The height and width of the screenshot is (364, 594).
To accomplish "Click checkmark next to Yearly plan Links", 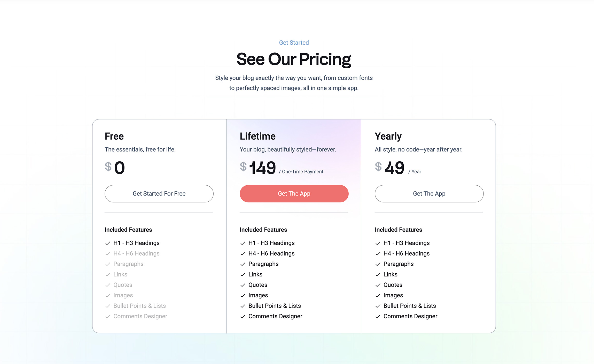I will [378, 275].
